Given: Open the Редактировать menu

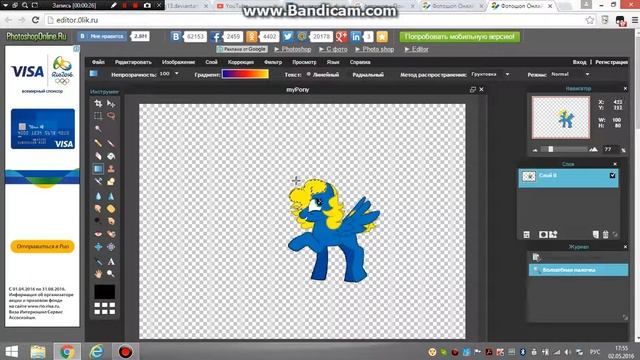Looking at the screenshot, I should click(133, 62).
